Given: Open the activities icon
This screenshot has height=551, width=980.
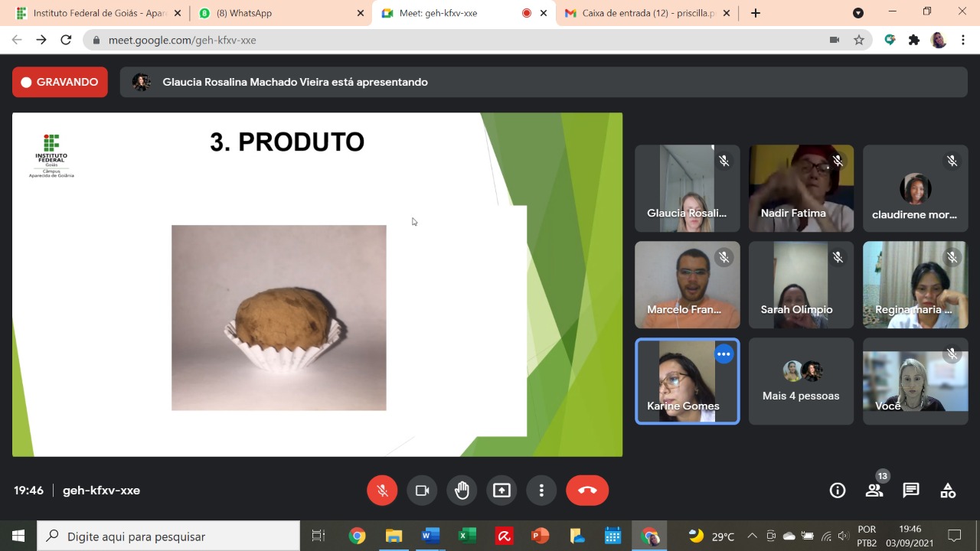Looking at the screenshot, I should click(x=948, y=491).
